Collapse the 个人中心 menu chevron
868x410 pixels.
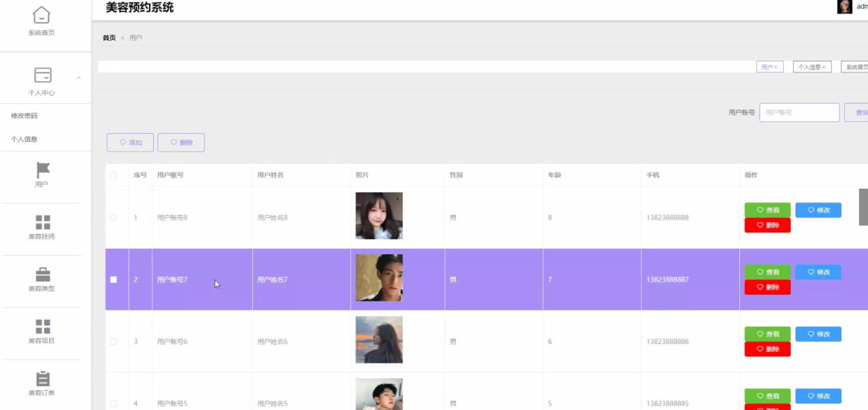tap(79, 78)
